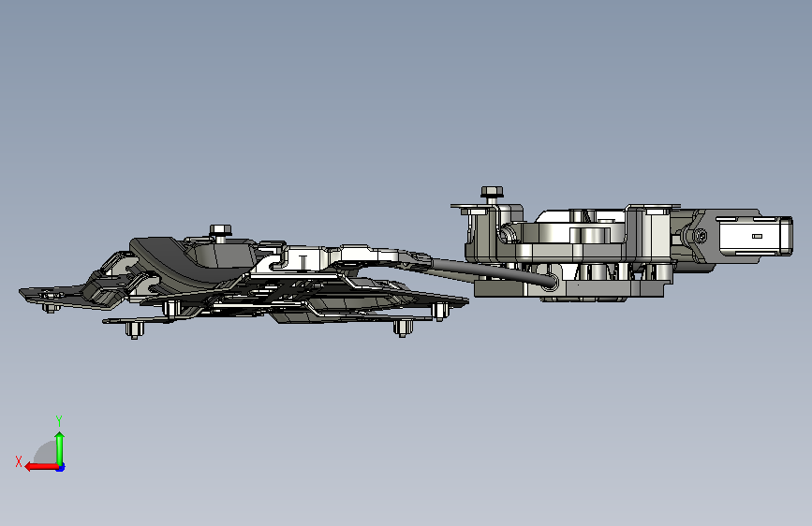This screenshot has width=812, height=526.
Task: Select the hex bolt atop the right assembly
Action: 492,196
